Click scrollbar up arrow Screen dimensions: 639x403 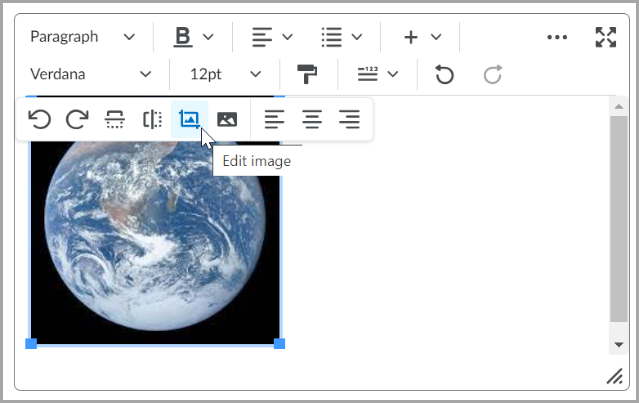(619, 107)
